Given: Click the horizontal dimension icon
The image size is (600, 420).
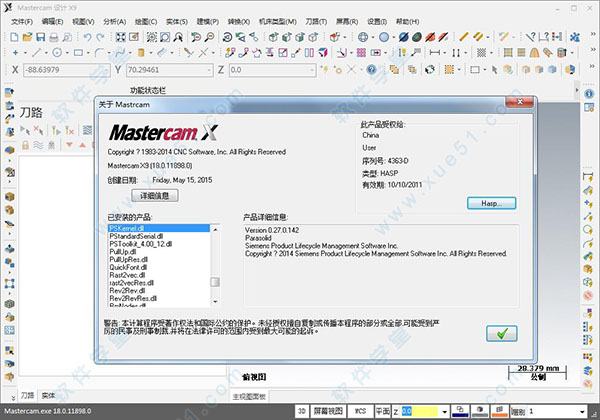Looking at the screenshot, I should pos(434,52).
